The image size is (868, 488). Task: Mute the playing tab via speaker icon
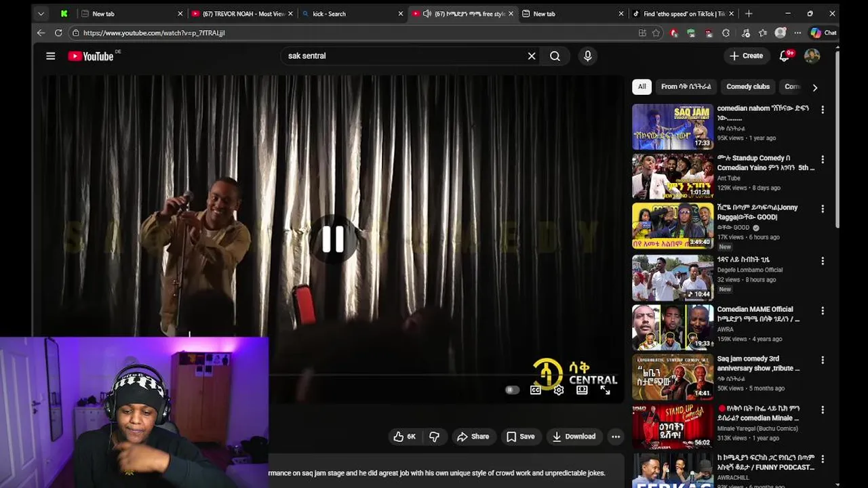(x=427, y=14)
